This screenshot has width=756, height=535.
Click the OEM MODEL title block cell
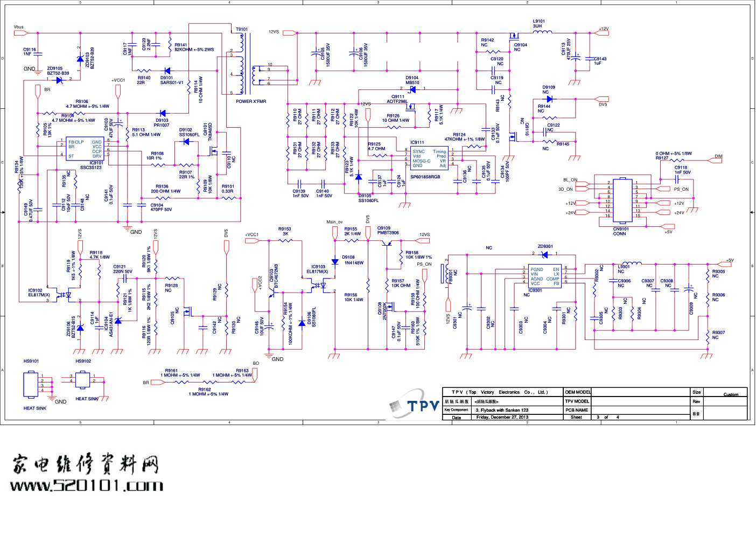tap(577, 392)
